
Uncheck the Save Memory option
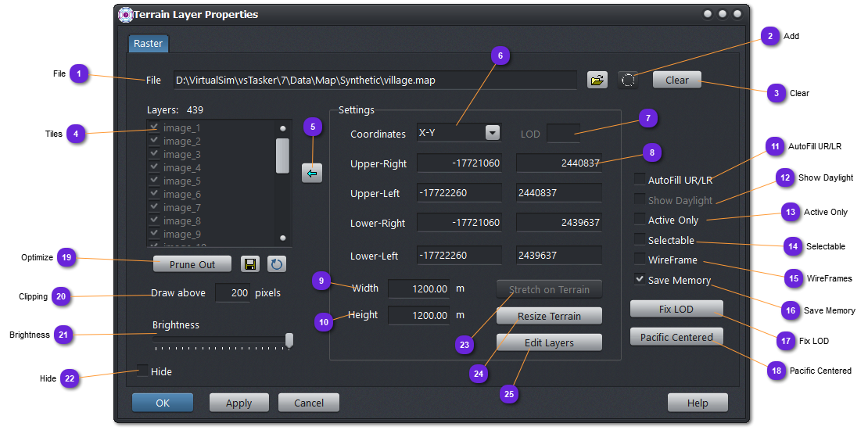point(640,279)
